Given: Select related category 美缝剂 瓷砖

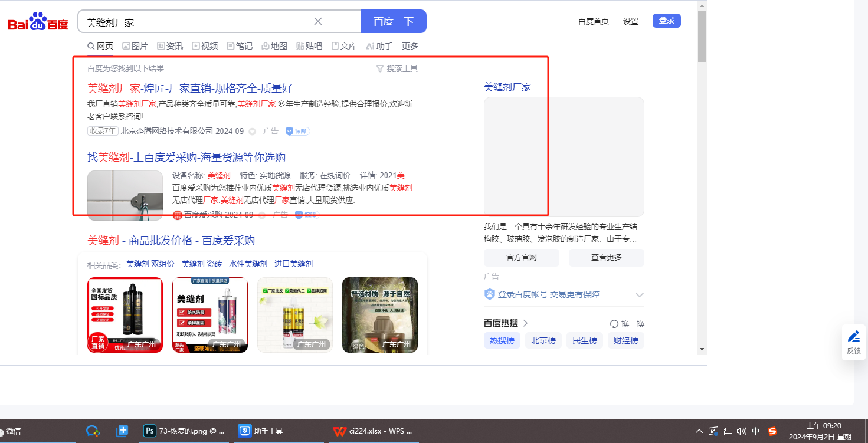Looking at the screenshot, I should (202, 264).
